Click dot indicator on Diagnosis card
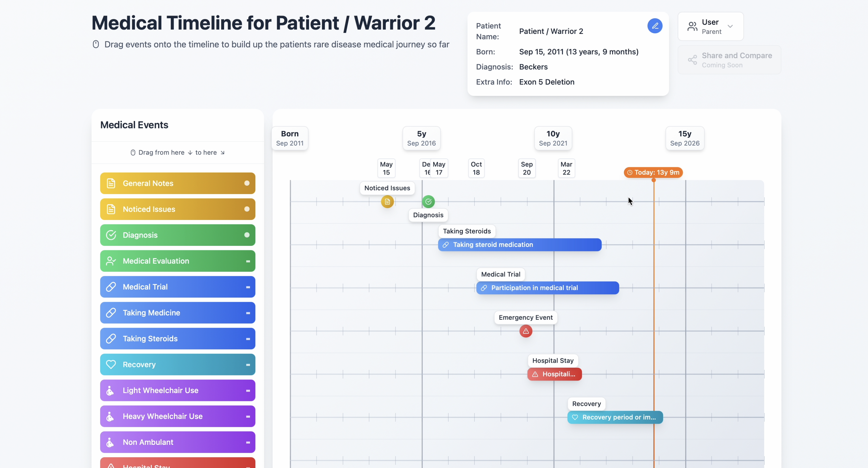The image size is (868, 468). click(247, 235)
